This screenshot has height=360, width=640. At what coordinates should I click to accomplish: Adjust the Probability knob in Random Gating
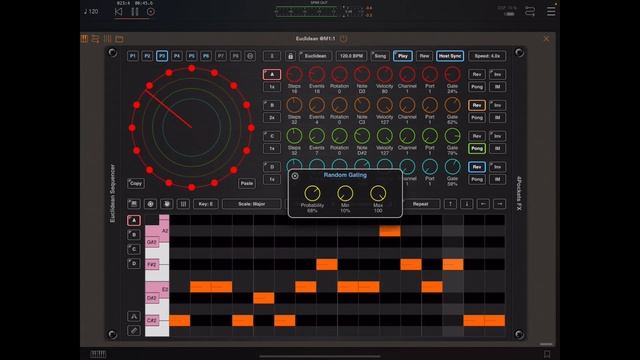[x=313, y=193]
